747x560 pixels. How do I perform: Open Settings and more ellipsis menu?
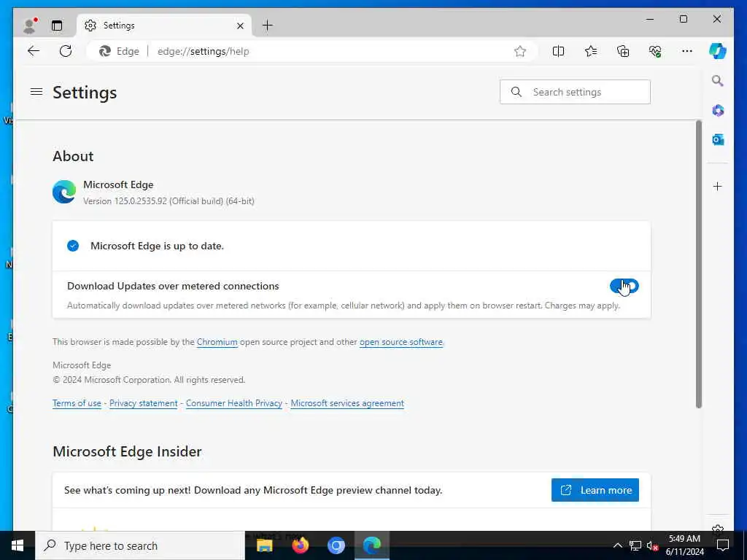point(687,51)
